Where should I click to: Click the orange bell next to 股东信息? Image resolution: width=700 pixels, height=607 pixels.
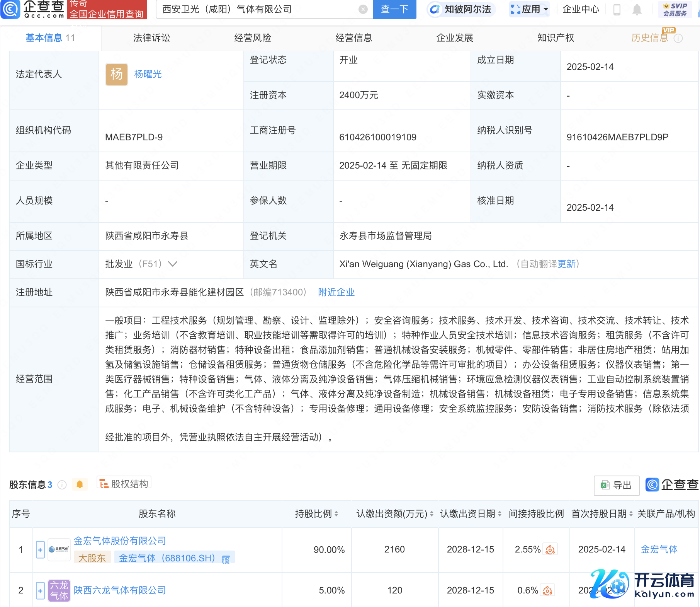coord(80,484)
